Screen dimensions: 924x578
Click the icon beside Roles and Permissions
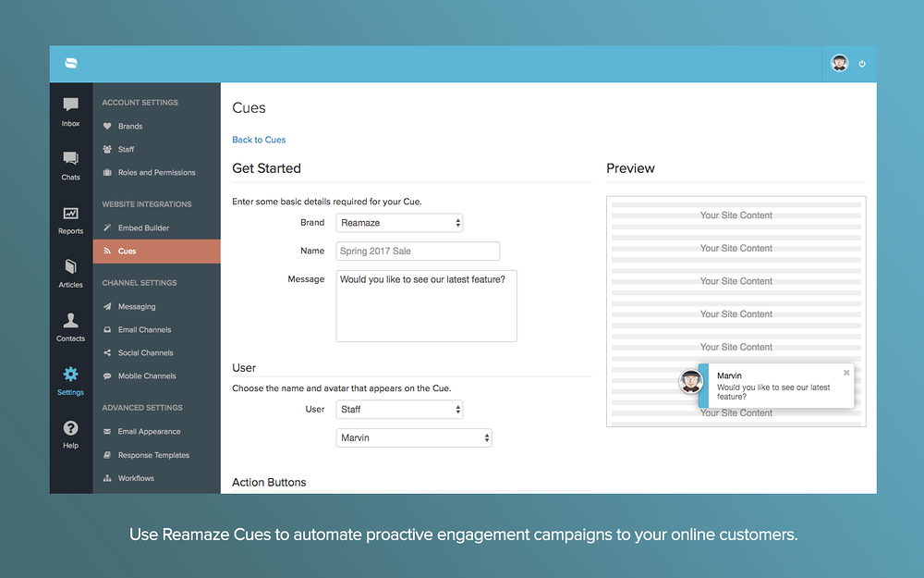pyautogui.click(x=107, y=172)
